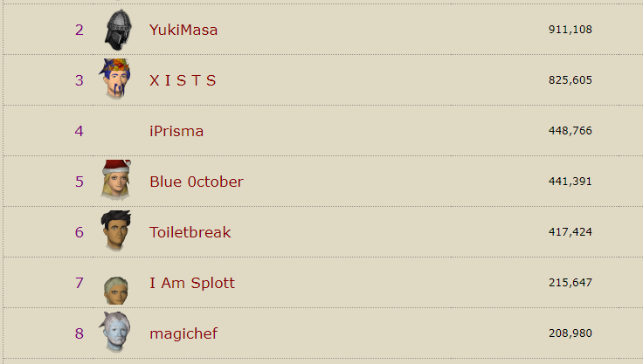Click X I S T S flower-crown avatar
643x364 pixels.
coord(114,79)
